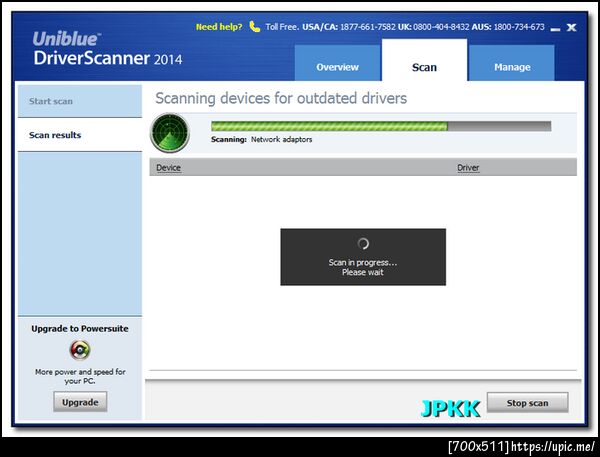Click the green scan progress bar
The image size is (600, 457).
(x=381, y=126)
